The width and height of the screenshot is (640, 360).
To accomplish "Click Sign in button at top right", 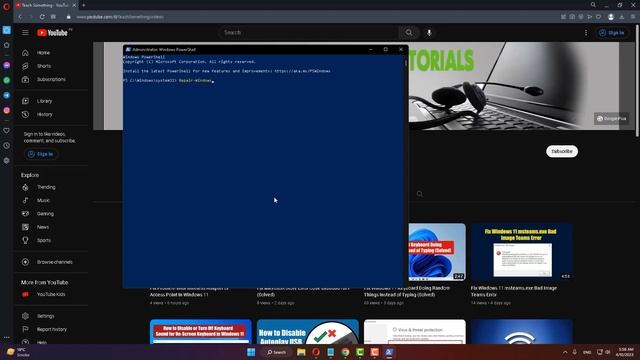I will (x=612, y=33).
